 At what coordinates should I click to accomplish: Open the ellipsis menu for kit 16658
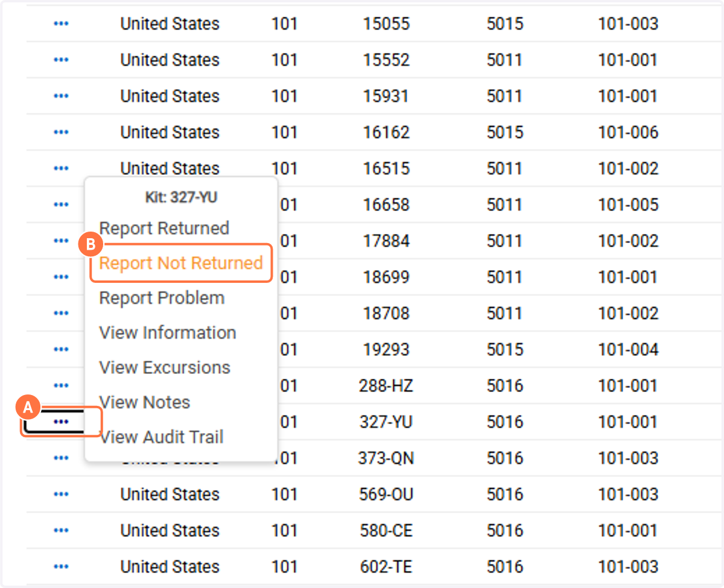point(61,205)
